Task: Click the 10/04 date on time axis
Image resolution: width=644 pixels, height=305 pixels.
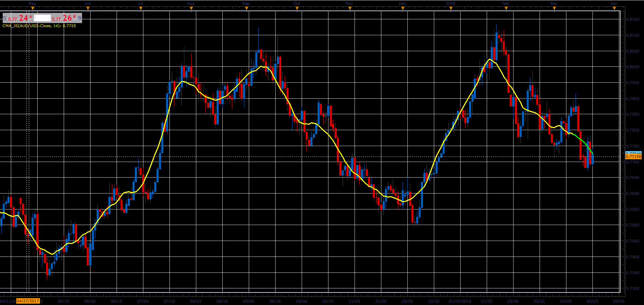Action: [301, 301]
